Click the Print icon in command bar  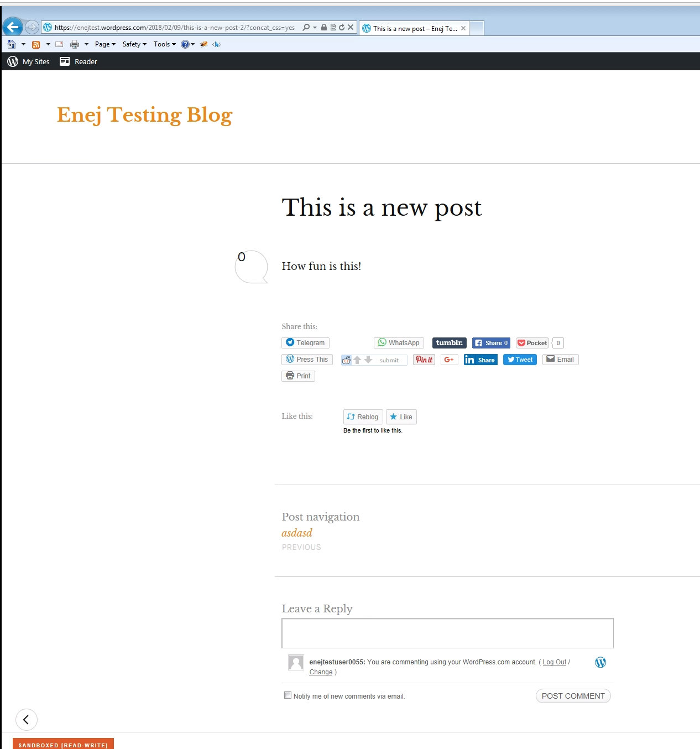(75, 44)
